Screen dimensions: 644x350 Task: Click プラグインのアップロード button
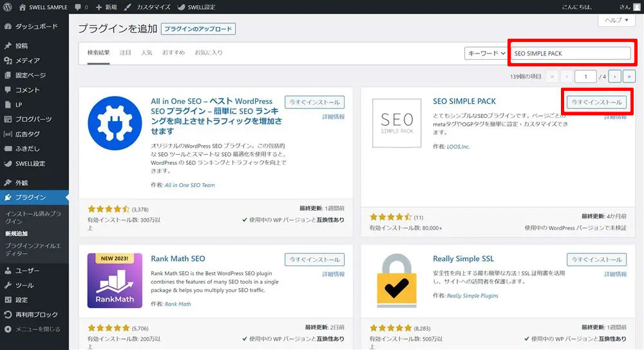pyautogui.click(x=198, y=29)
